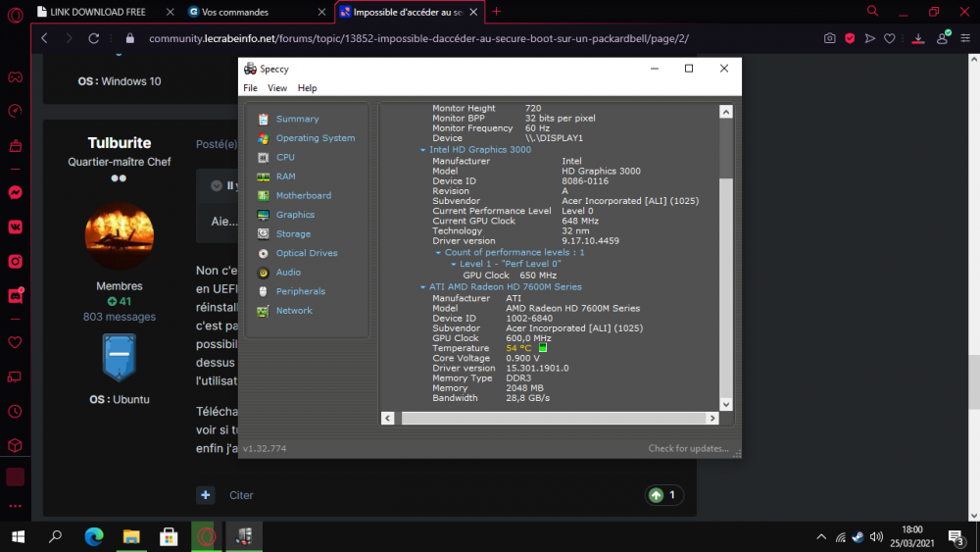This screenshot has width=980, height=552.
Task: Open the Windows Start menu
Action: coord(18,536)
